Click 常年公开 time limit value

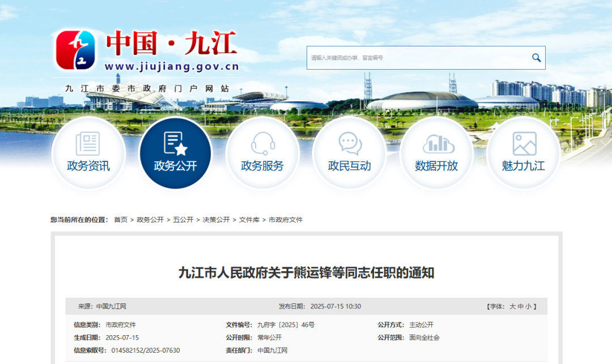(x=269, y=337)
